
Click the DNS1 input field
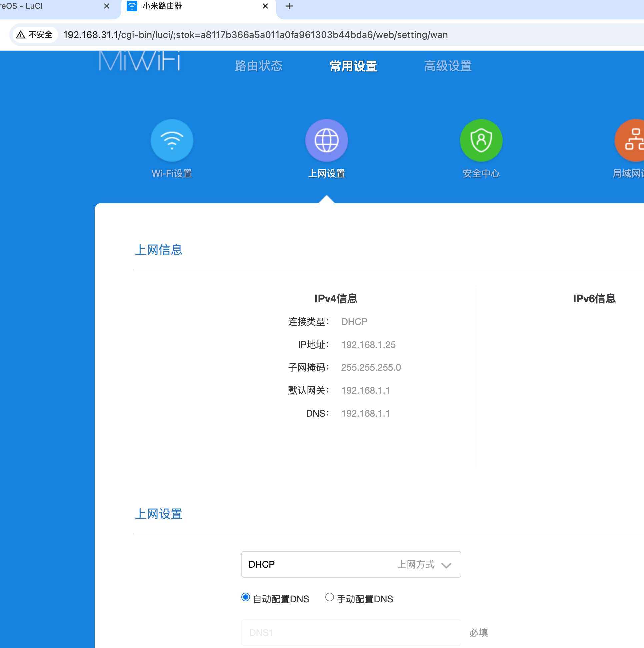(x=351, y=632)
